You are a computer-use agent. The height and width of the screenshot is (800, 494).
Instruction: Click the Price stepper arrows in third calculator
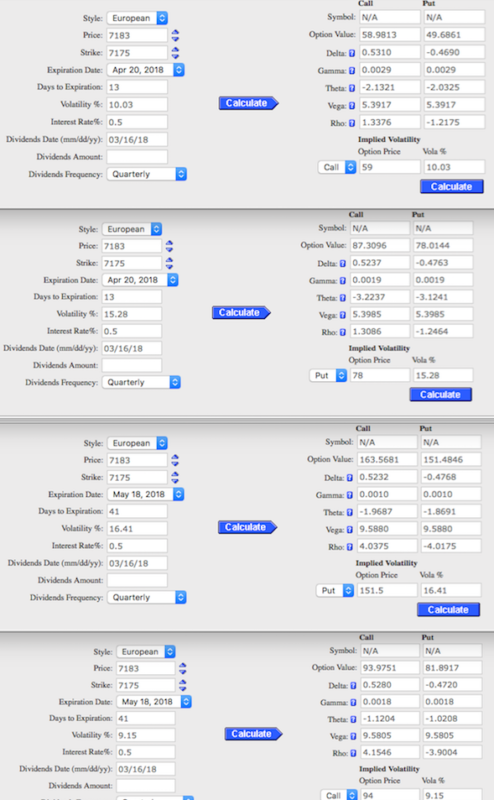pyautogui.click(x=175, y=460)
